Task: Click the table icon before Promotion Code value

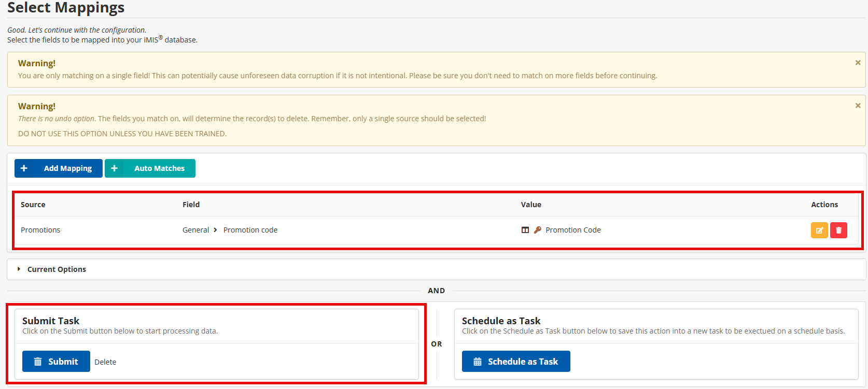Action: 525,230
